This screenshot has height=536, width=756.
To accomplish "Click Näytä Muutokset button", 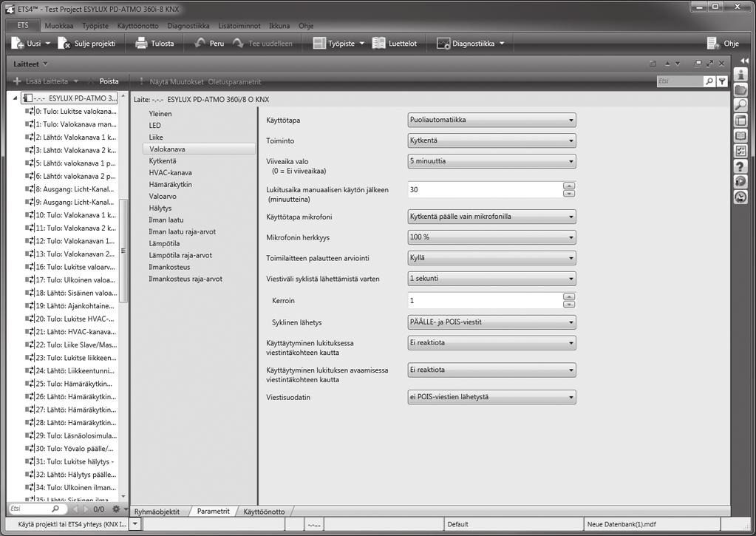I will pyautogui.click(x=177, y=81).
